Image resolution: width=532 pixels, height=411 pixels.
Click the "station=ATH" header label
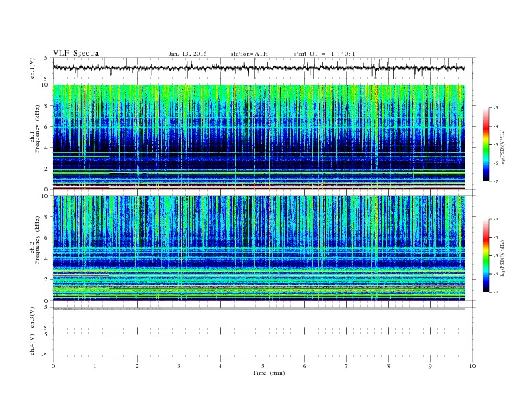coord(249,54)
